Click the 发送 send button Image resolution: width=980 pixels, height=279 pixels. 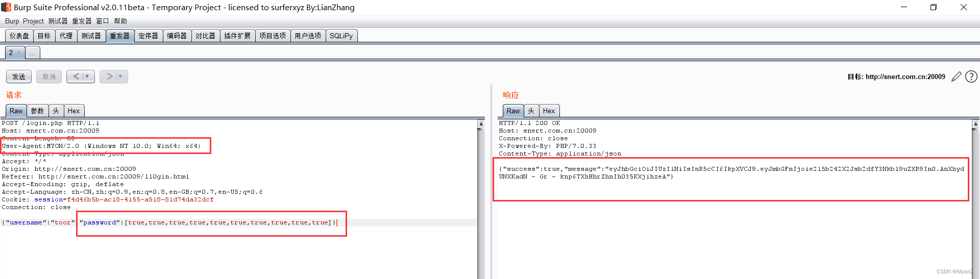19,77
